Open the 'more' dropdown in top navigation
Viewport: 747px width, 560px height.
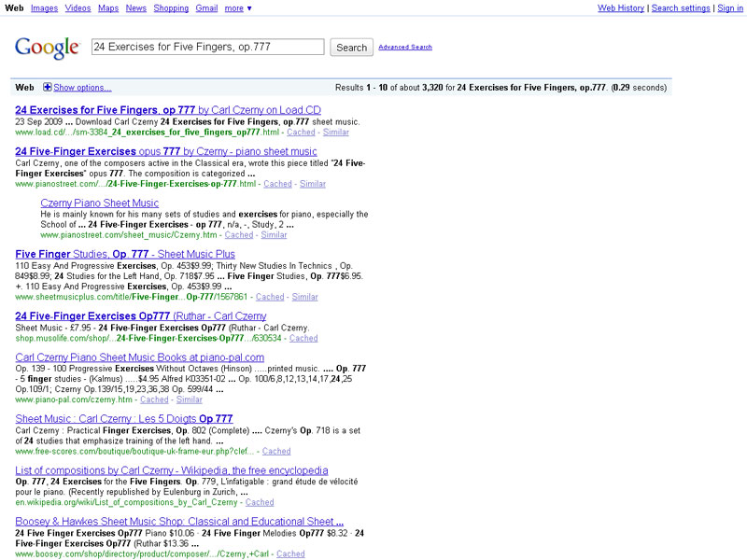click(x=238, y=8)
